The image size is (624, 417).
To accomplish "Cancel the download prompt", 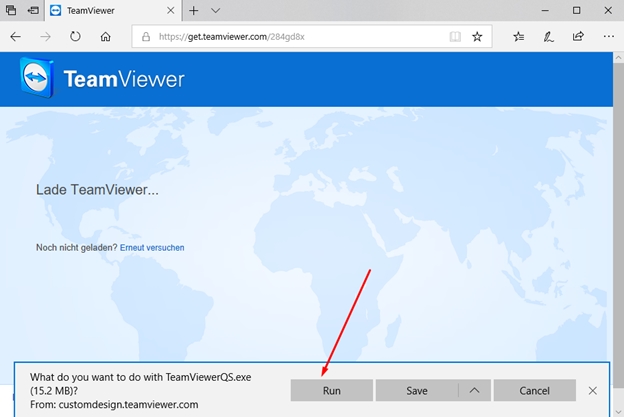I will (x=534, y=390).
